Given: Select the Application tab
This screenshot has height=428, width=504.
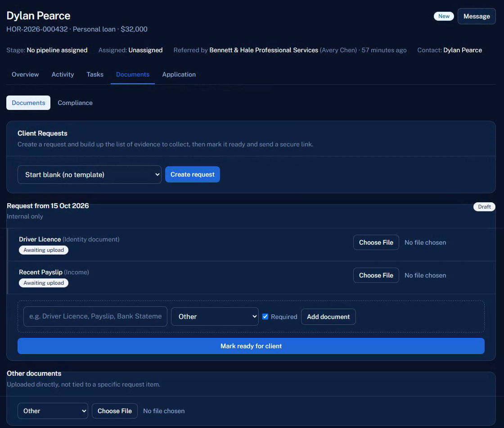Looking at the screenshot, I should pyautogui.click(x=179, y=74).
